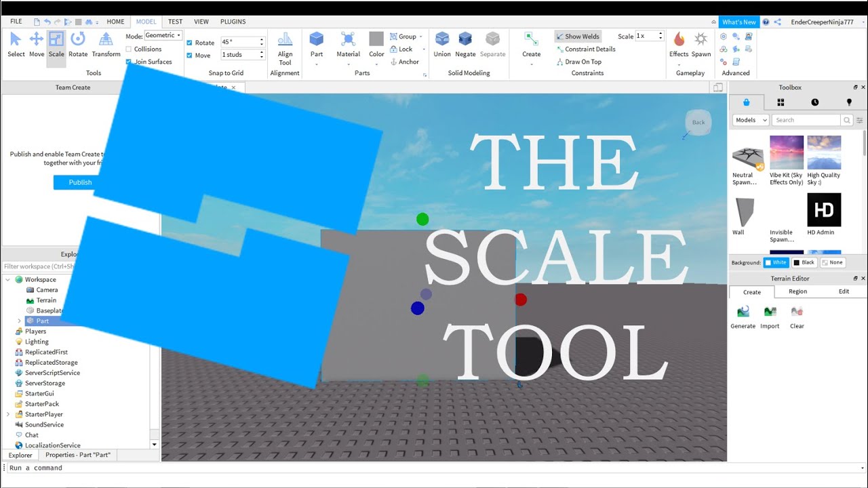The height and width of the screenshot is (488, 868).
Task: Open the Region tab in Terrain Editor
Action: 797,291
